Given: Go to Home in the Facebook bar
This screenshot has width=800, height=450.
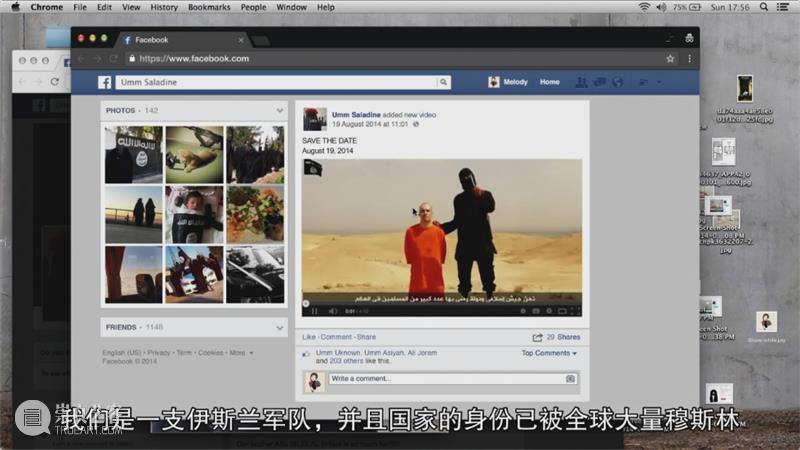Looking at the screenshot, I should coord(549,82).
